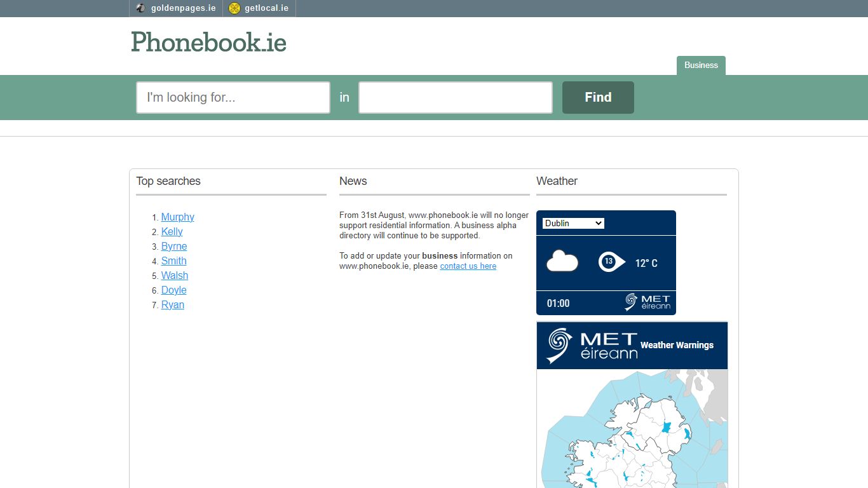Click the Find button
The width and height of the screenshot is (868, 488).
coord(598,97)
